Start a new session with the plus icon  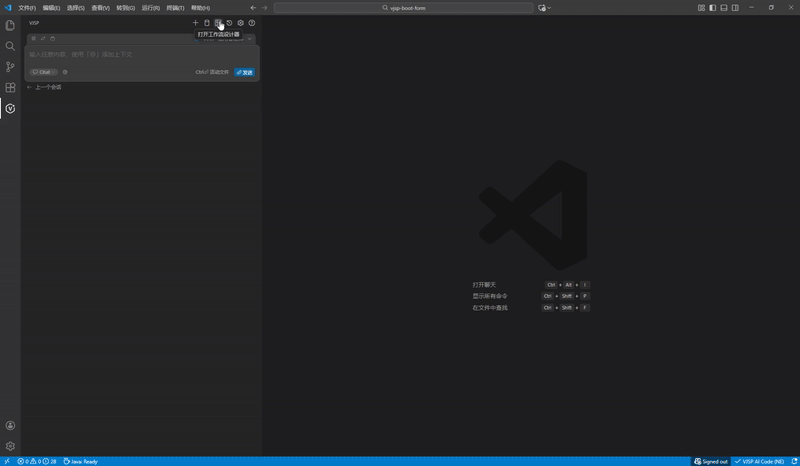(x=196, y=22)
